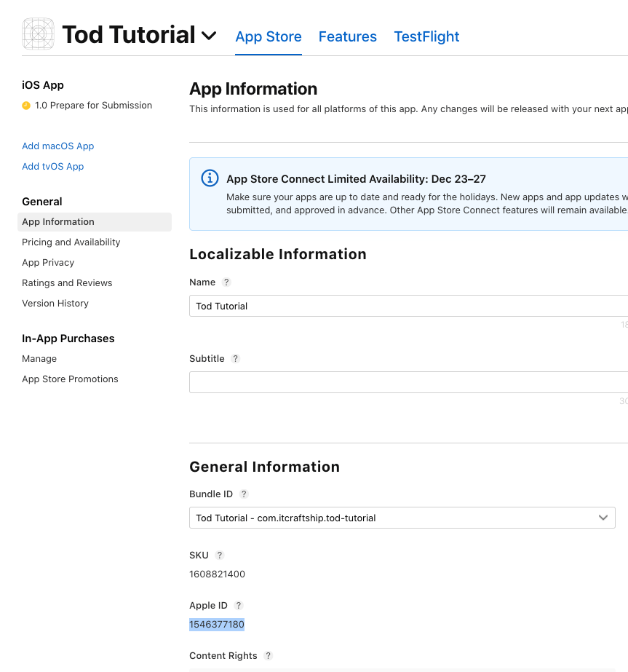This screenshot has height=672, width=628.
Task: Click the In-App Purchases sidebar heading
Action: 68,339
